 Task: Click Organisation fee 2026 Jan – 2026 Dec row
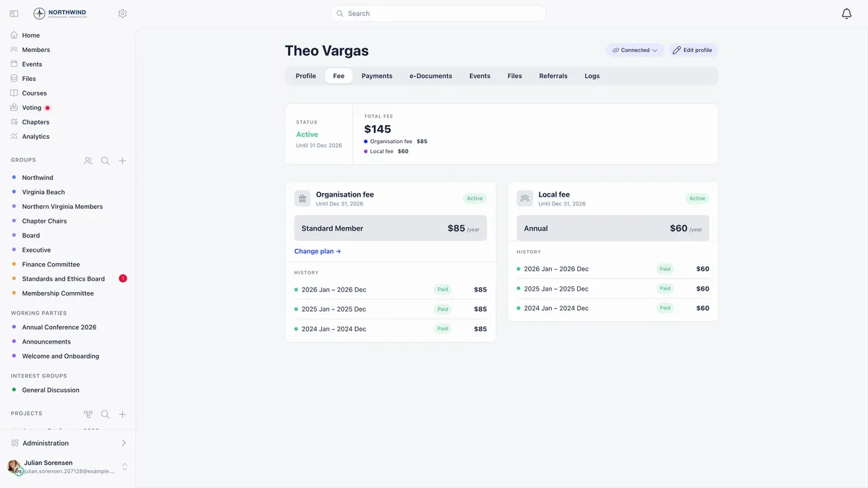[391, 290]
